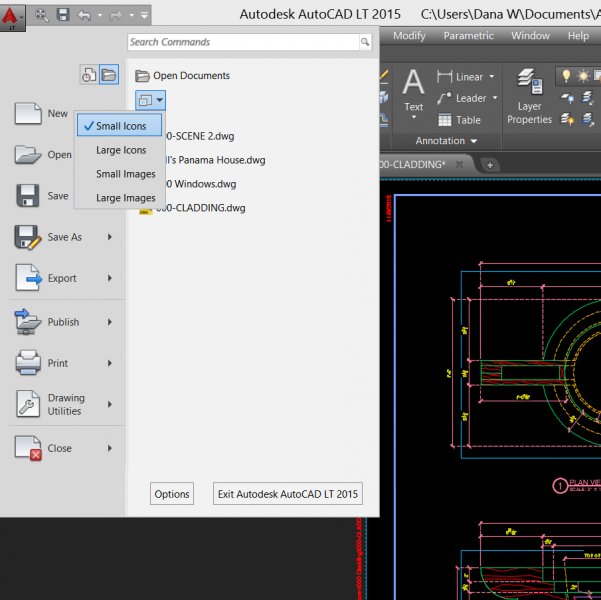Click the Leader tool
Viewport: 601px width, 600px height.
click(461, 98)
